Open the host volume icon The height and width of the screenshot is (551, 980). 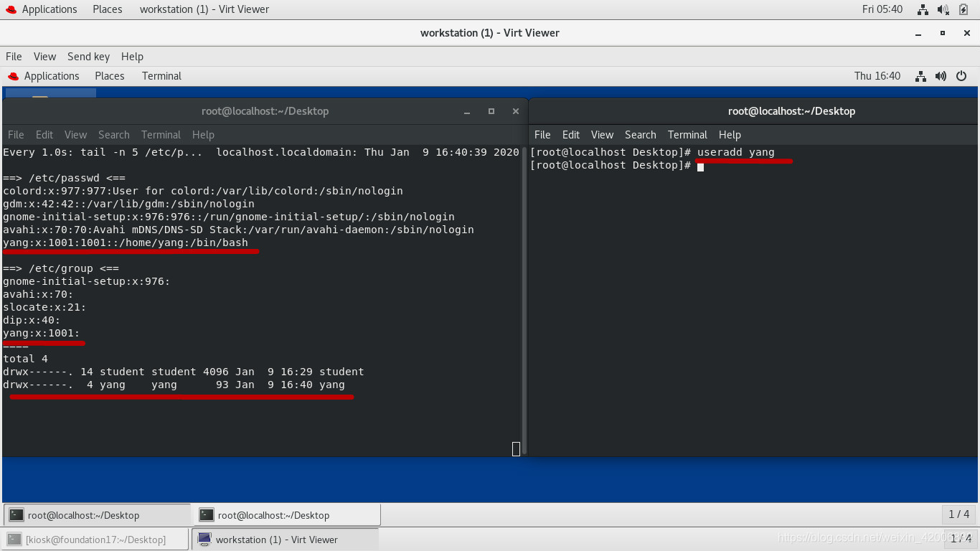tap(943, 9)
